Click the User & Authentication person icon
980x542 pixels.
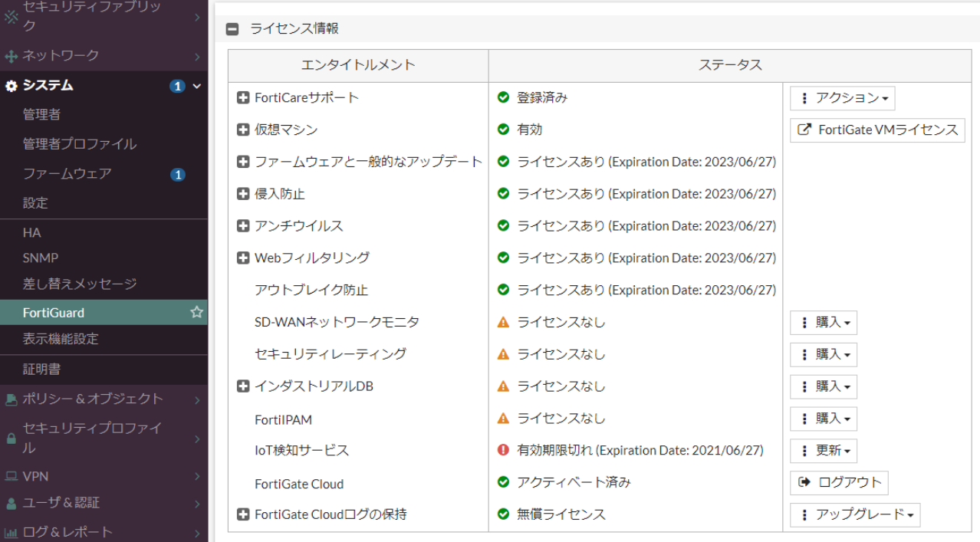click(11, 504)
